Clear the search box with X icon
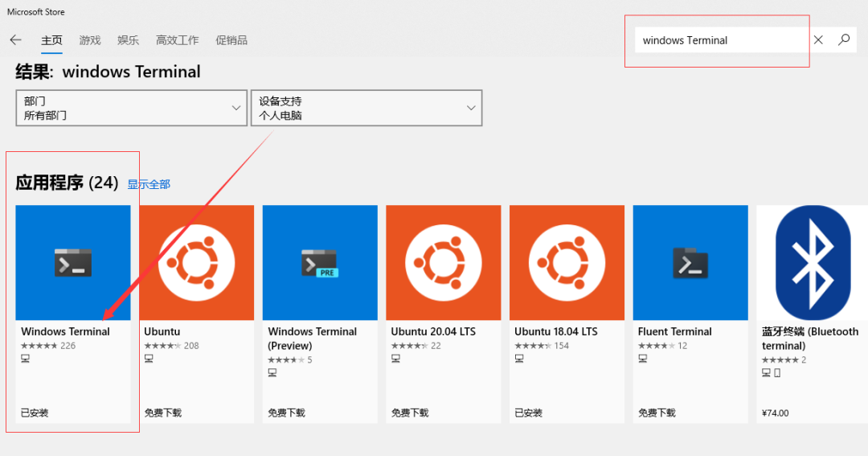Image resolution: width=868 pixels, height=456 pixels. pos(818,40)
